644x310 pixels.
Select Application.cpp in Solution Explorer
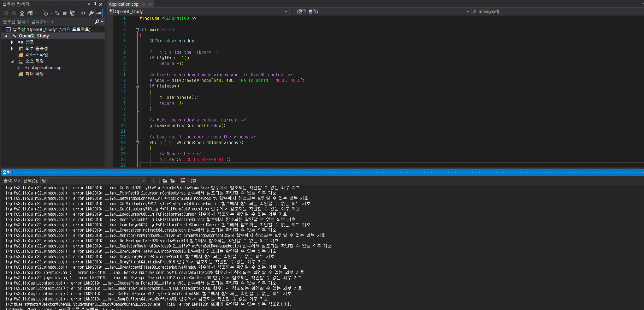point(47,68)
